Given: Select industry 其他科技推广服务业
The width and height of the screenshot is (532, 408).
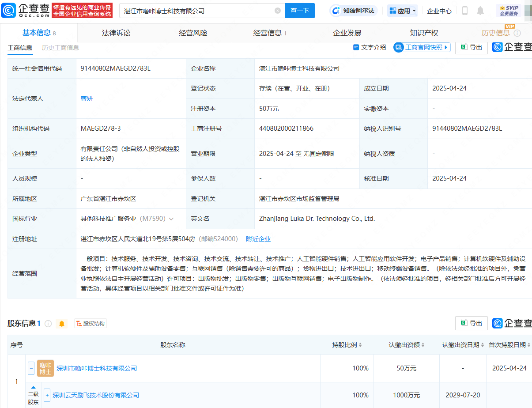Looking at the screenshot, I should coord(109,219).
